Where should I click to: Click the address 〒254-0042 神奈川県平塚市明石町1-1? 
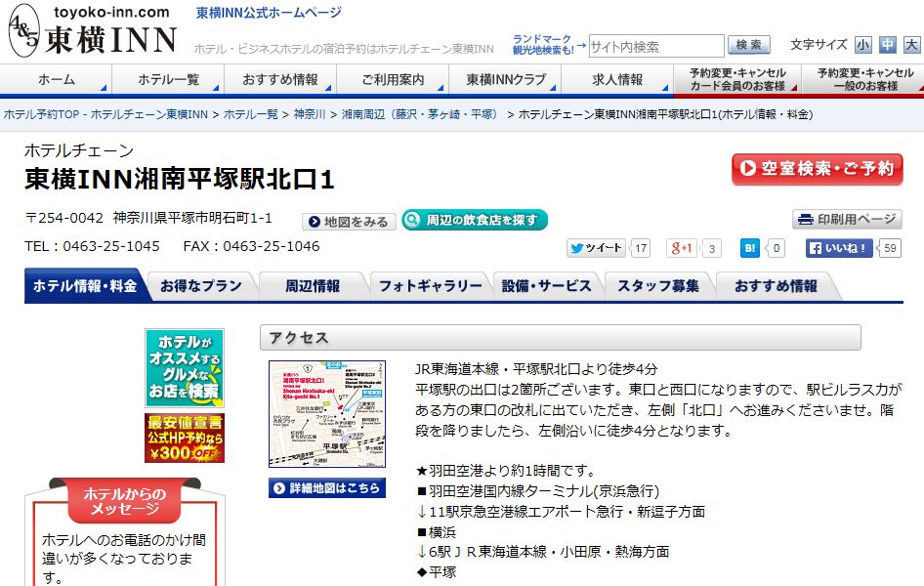click(148, 219)
